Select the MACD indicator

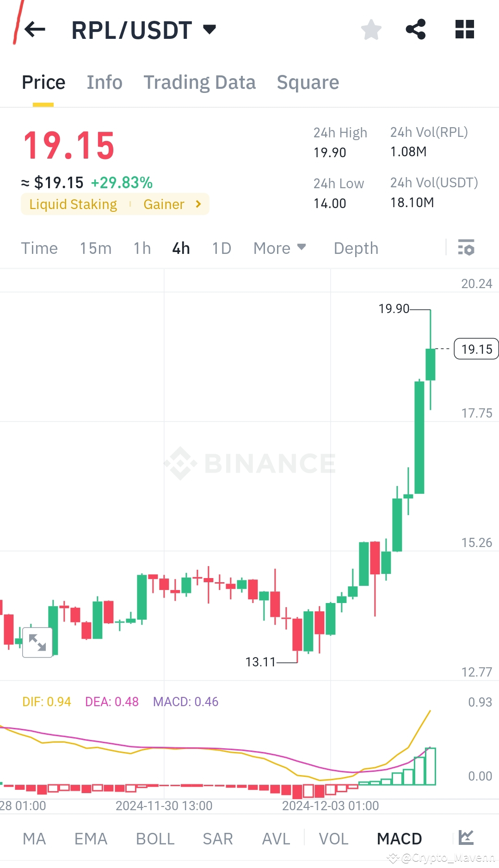tap(399, 838)
